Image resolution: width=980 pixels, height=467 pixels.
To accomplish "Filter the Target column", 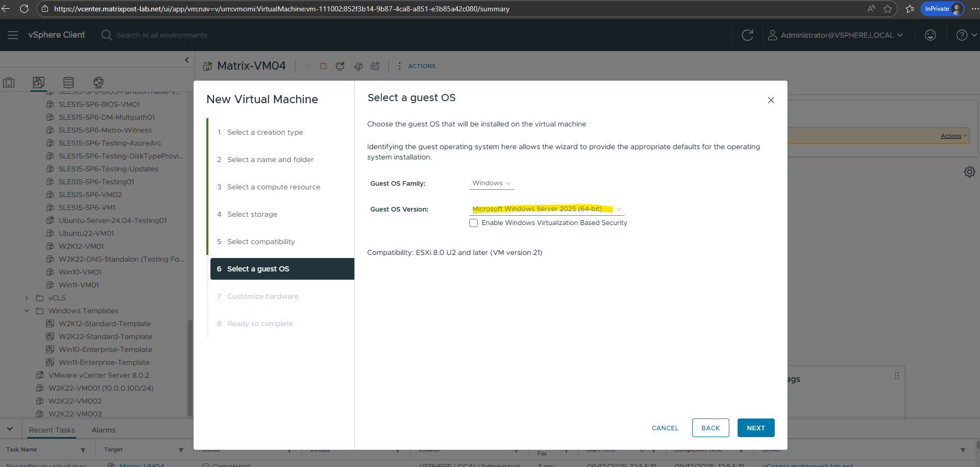I will coord(181,450).
